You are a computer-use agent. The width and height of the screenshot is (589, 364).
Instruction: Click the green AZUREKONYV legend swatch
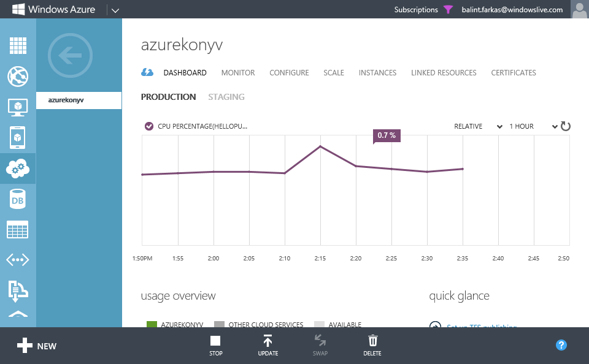click(152, 324)
